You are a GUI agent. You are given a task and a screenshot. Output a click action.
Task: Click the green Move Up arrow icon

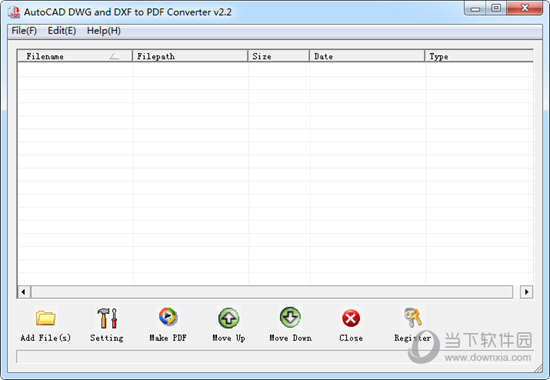(229, 318)
